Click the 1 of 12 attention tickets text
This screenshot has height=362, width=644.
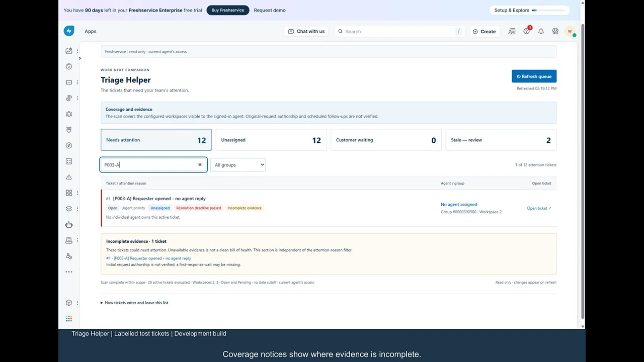coord(536,165)
